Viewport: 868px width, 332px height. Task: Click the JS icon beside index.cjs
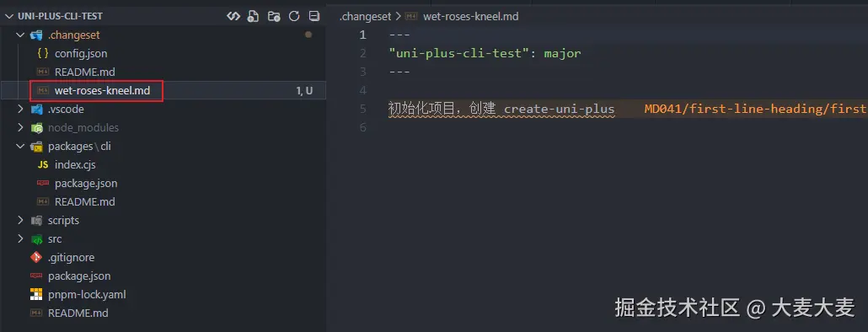pos(43,165)
